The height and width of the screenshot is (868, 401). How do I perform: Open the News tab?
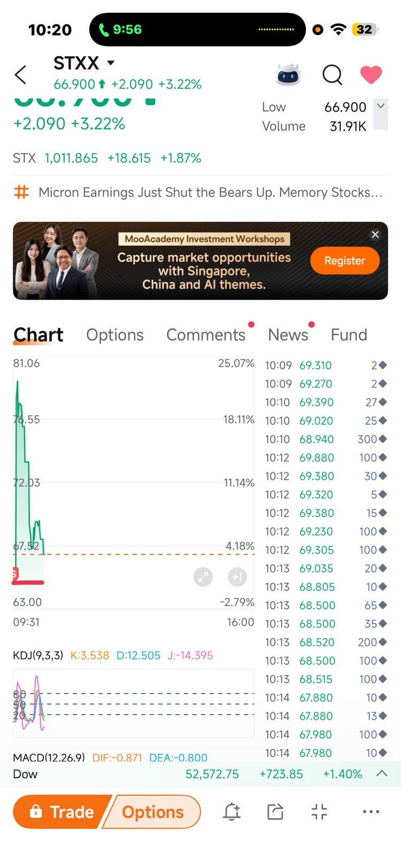[288, 335]
